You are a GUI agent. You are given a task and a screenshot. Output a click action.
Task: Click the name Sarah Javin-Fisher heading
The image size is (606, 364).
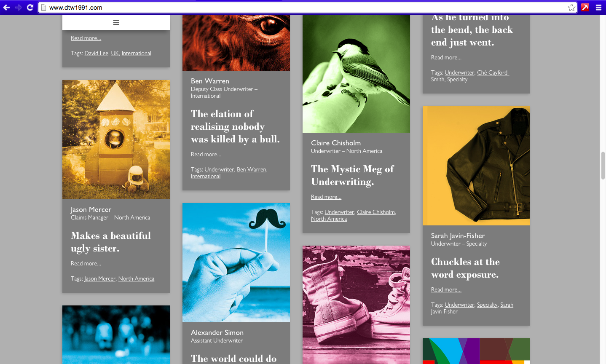[458, 236]
